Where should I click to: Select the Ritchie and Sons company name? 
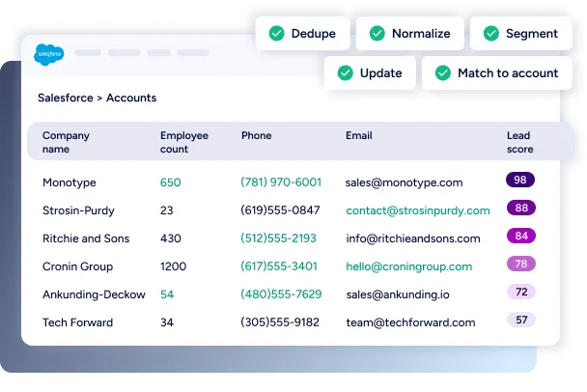(x=86, y=238)
